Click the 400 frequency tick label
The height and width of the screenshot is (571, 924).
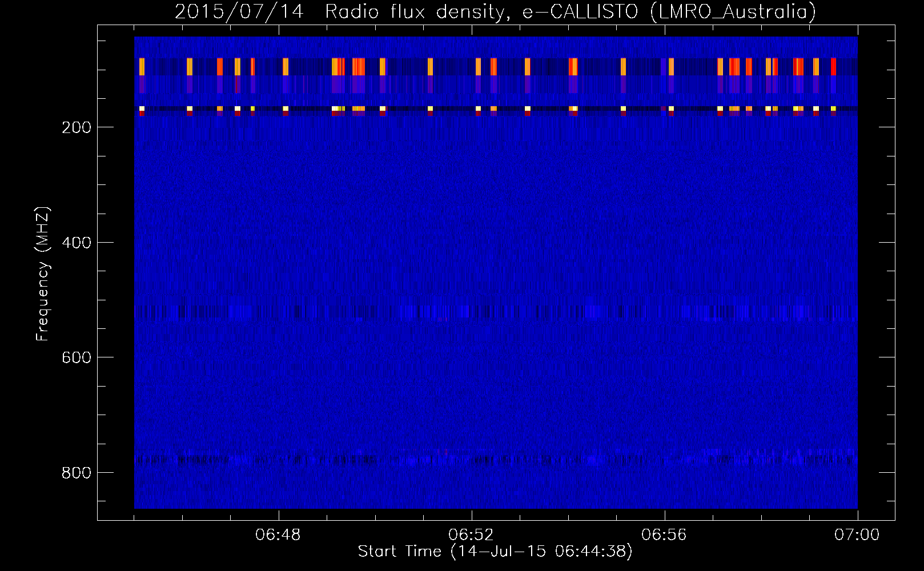[76, 243]
